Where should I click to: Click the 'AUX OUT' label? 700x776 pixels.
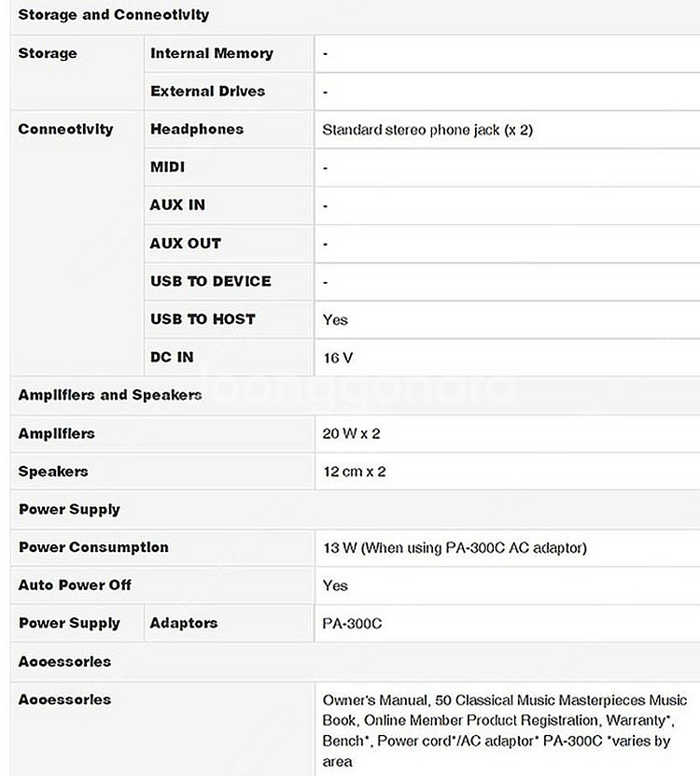pos(186,244)
